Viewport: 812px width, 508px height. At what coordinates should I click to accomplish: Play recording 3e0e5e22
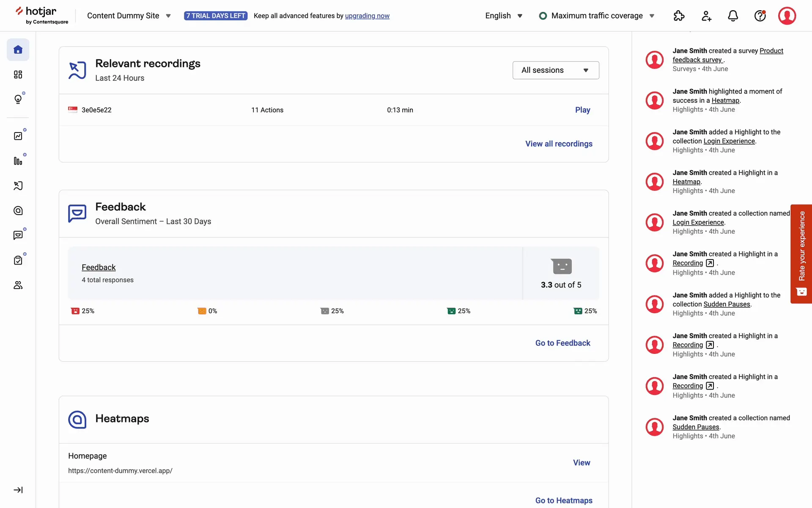[582, 110]
